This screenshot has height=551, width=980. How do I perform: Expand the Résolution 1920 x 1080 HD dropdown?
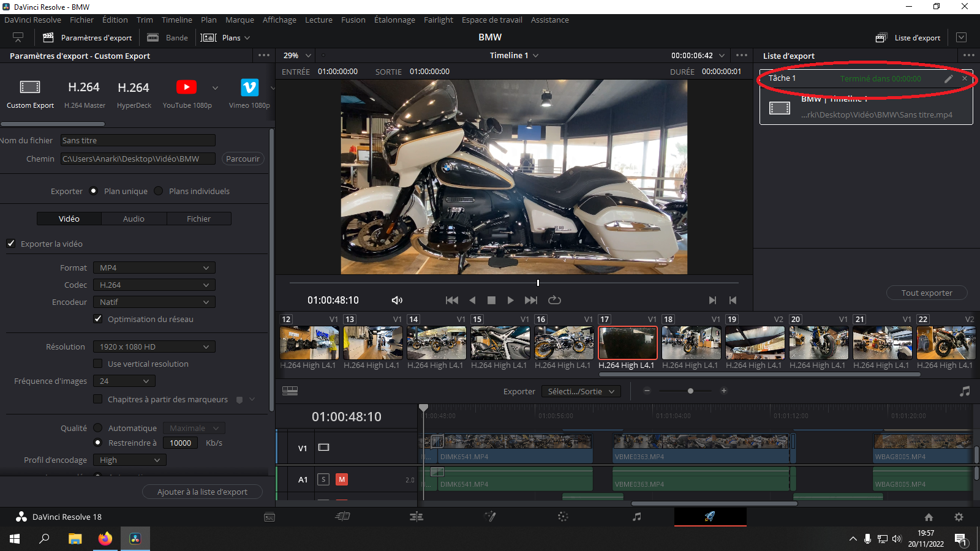pos(154,347)
